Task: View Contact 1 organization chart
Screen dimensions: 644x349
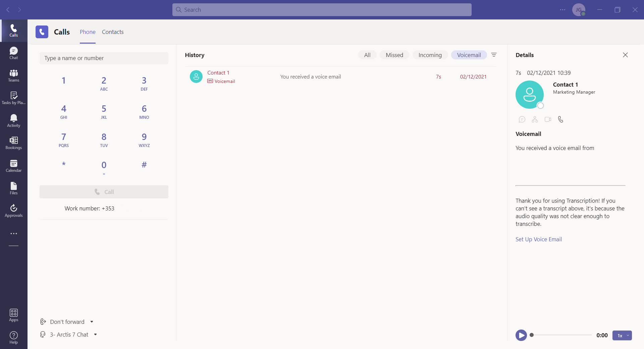Action: [x=535, y=119]
